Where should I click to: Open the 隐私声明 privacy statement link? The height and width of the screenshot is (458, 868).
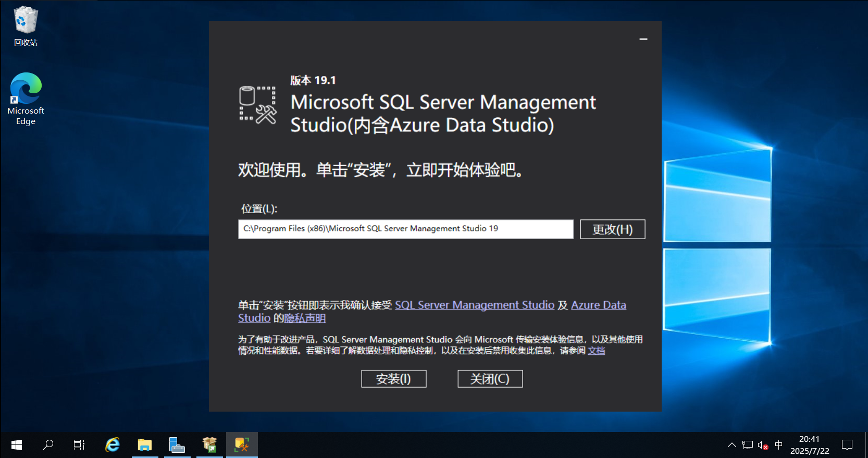pyautogui.click(x=305, y=318)
